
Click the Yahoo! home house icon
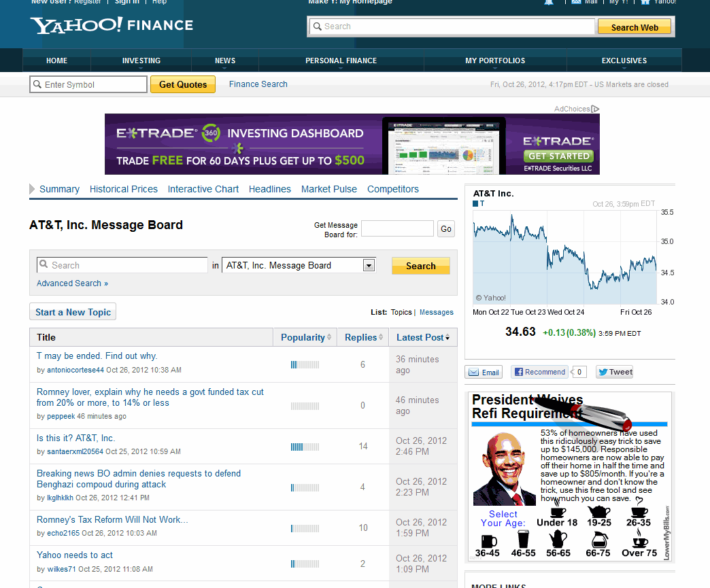(x=645, y=2)
